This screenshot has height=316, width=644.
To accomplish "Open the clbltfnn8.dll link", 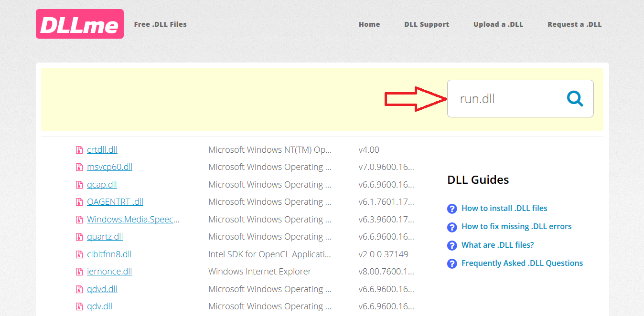I will [109, 254].
